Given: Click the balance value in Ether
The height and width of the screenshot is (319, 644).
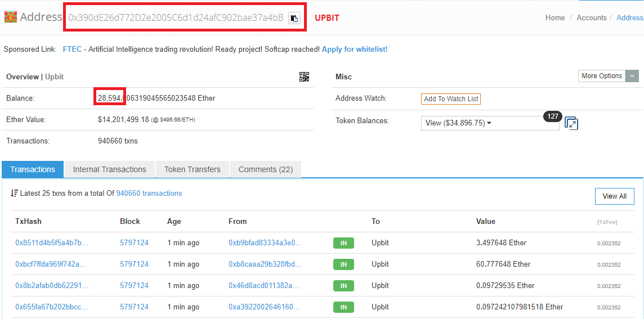Looking at the screenshot, I should tap(156, 98).
